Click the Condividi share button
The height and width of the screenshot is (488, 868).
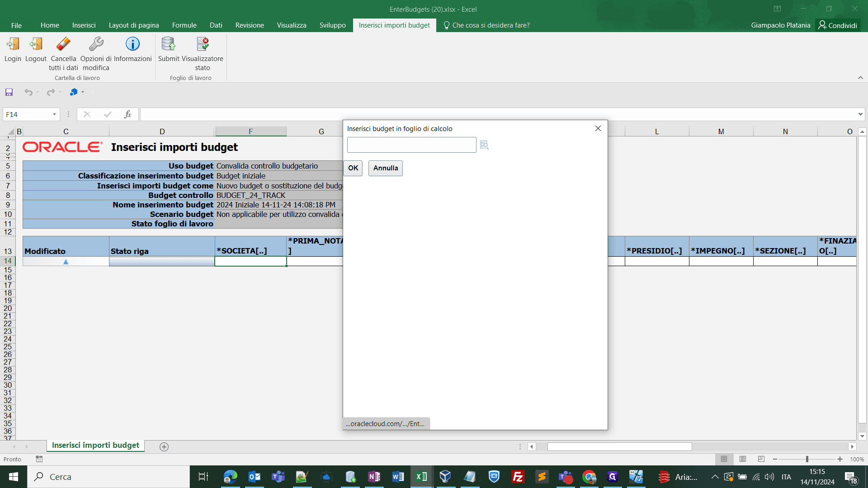(838, 25)
